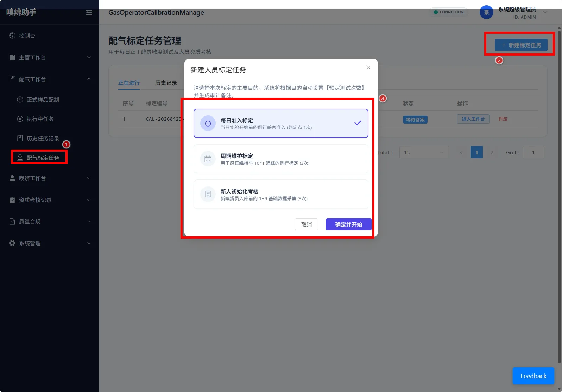Click the 进入工作台 button

473,119
